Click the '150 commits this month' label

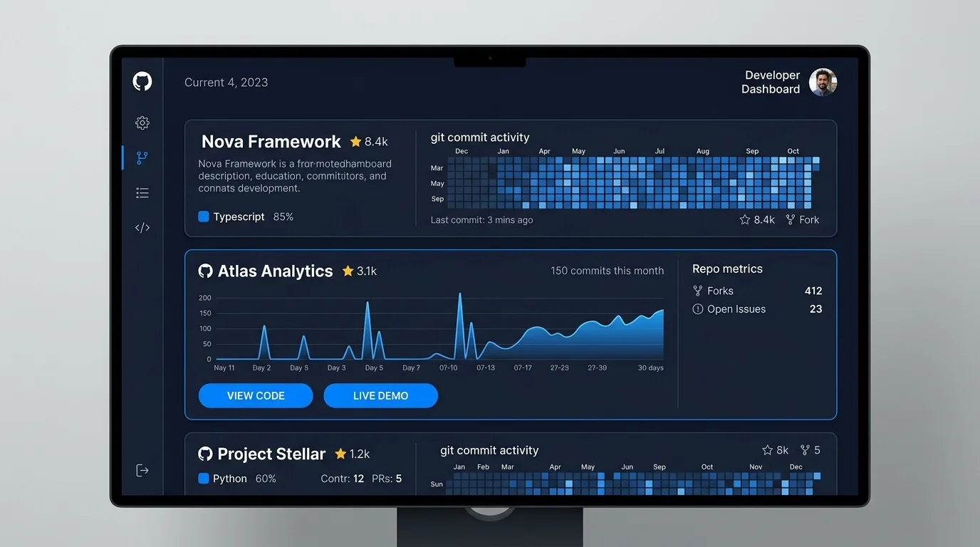608,271
